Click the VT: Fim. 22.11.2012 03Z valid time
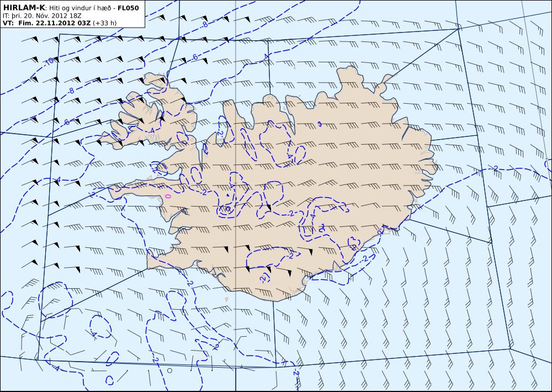552x392 pixels. 46,23
